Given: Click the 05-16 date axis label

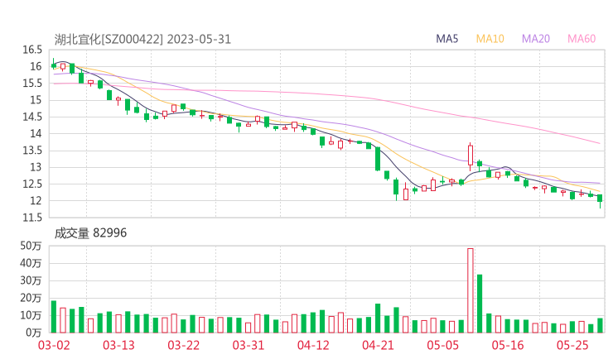Looking at the screenshot, I should coord(508,345).
